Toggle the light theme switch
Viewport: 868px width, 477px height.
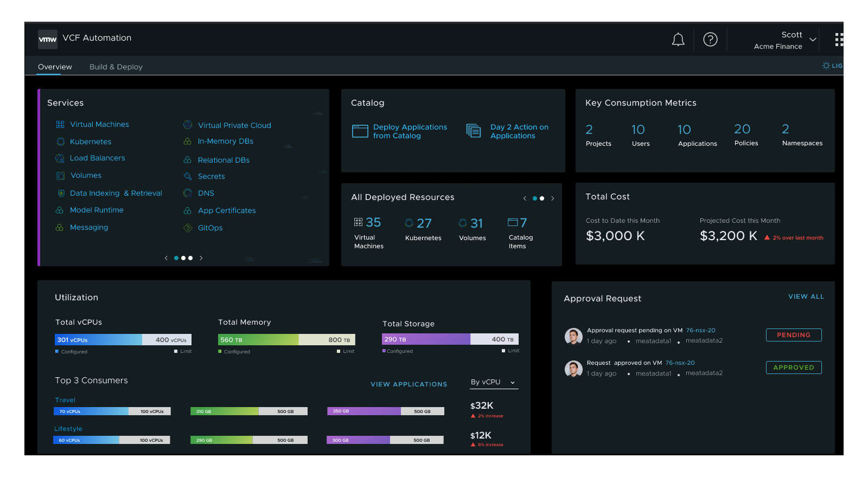[833, 66]
